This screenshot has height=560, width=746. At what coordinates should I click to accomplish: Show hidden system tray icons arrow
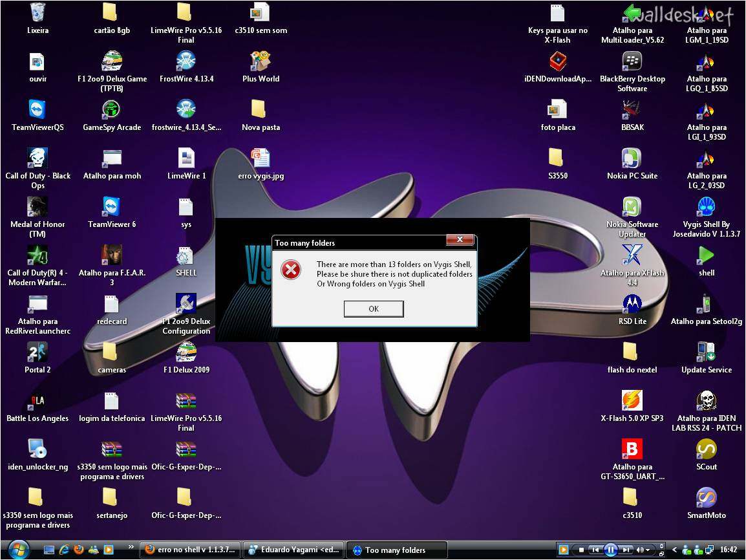674,550
